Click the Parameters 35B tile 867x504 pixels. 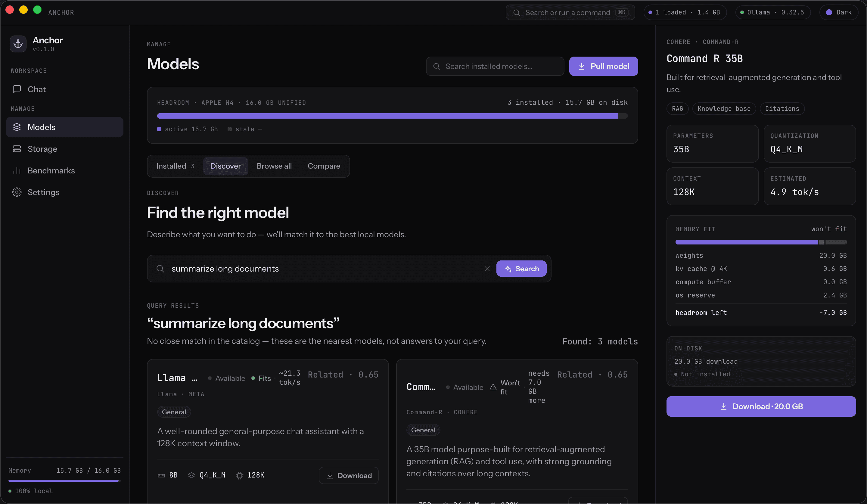(x=712, y=143)
